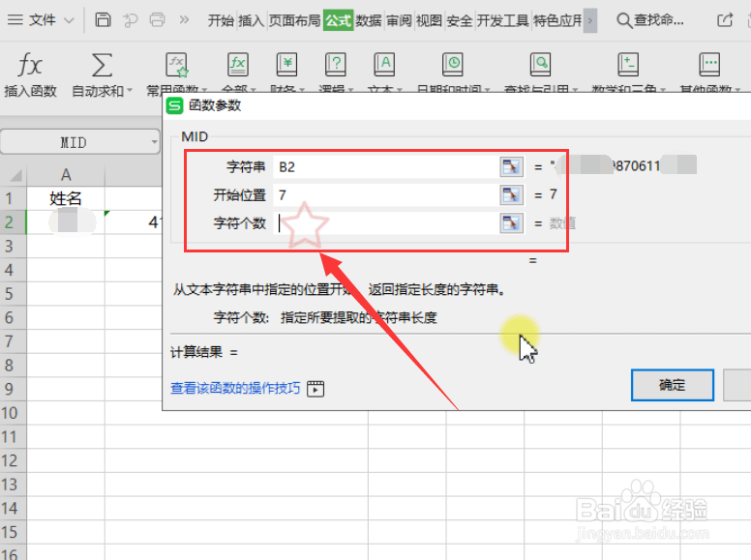Click the select-all corner triangle

click(14, 175)
